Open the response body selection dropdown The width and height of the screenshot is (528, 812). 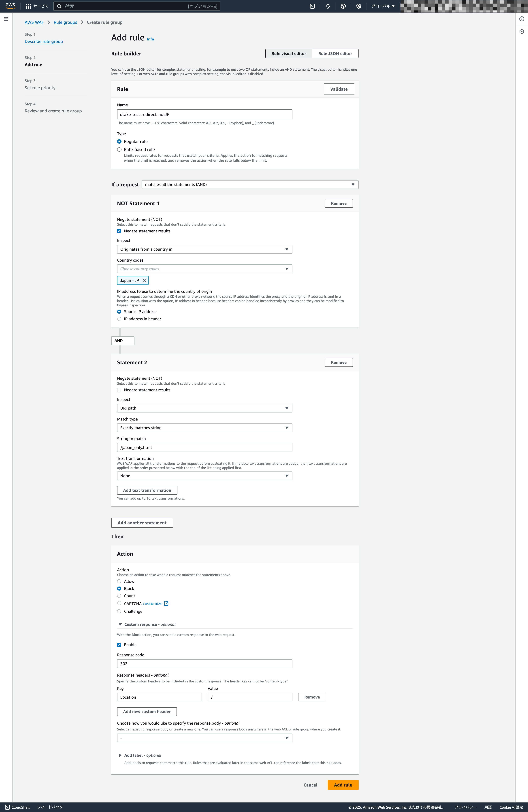pos(205,738)
